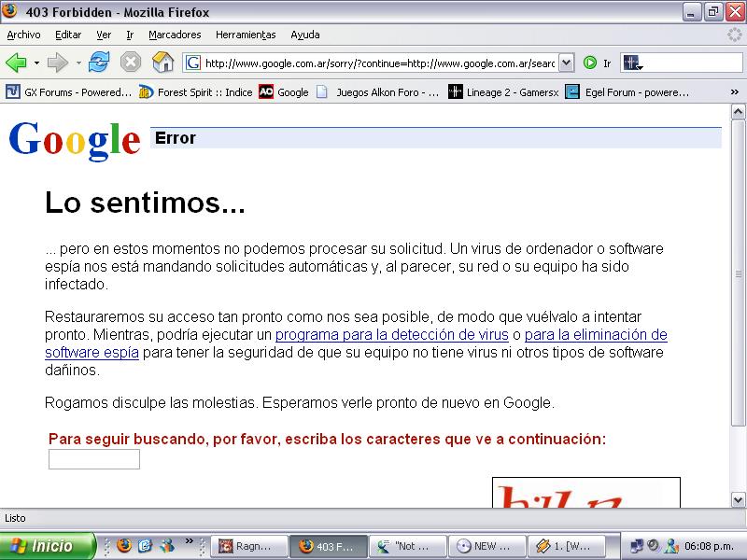Click the vertical scrollbar thumb
The width and height of the screenshot is (747, 560).
point(738,273)
